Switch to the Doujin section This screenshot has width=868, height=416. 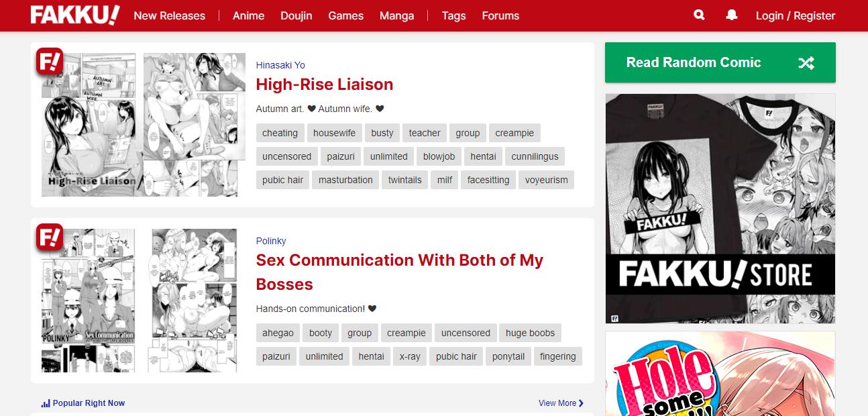click(296, 15)
